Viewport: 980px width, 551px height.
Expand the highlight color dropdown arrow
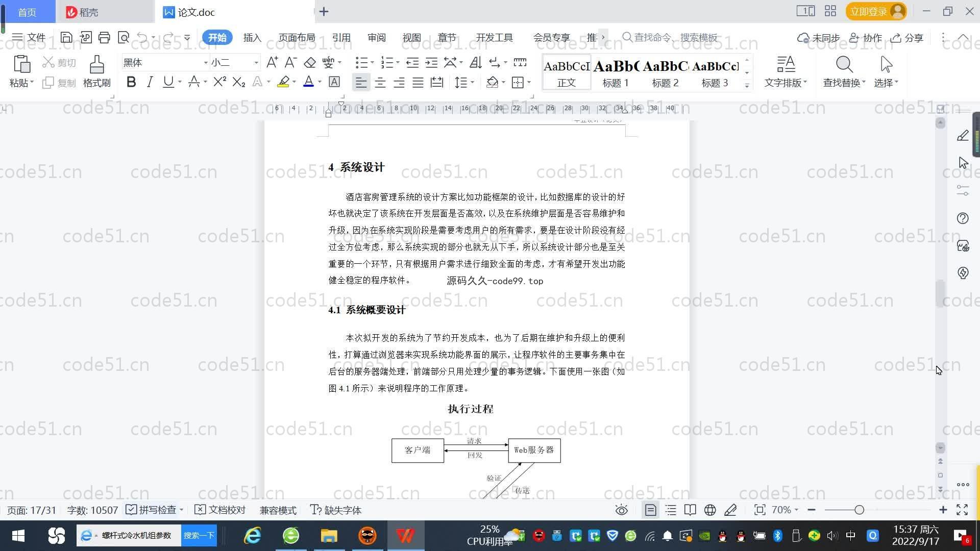294,82
